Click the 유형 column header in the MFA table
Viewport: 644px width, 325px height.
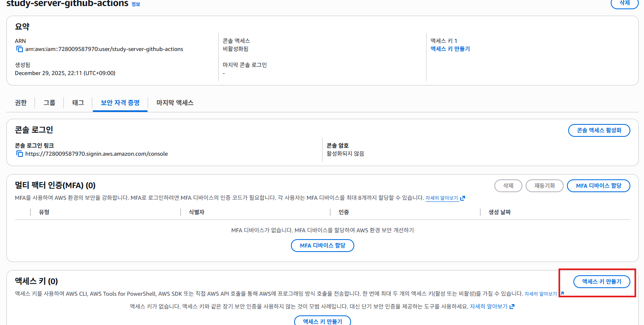[44, 212]
